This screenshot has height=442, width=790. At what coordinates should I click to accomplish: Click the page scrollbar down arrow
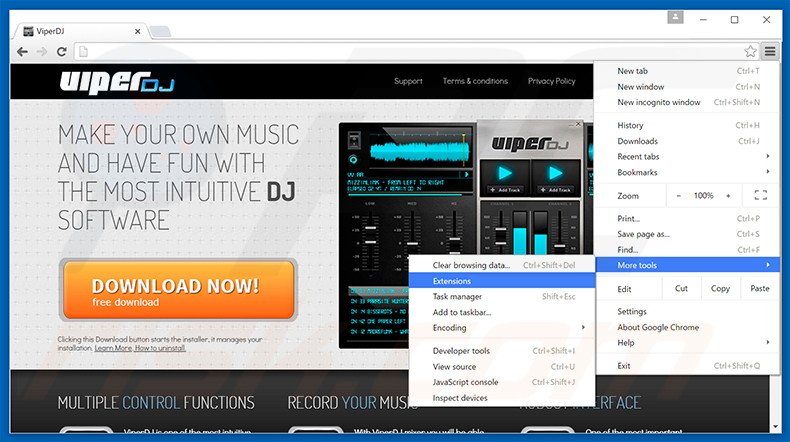tap(775, 427)
